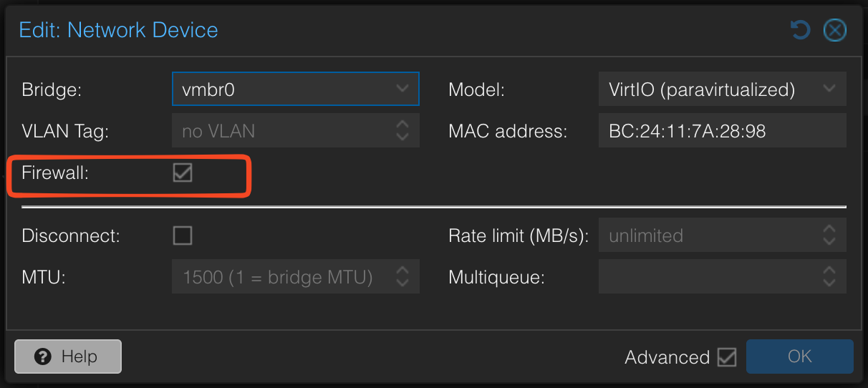Click the Multiqueue spinner arrows

pyautogui.click(x=829, y=277)
